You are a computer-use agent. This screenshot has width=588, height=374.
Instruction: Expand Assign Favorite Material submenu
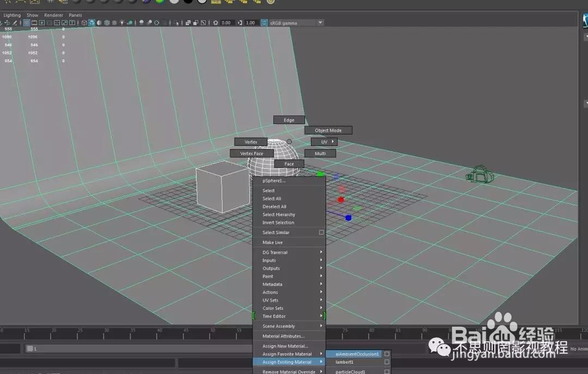coord(289,354)
